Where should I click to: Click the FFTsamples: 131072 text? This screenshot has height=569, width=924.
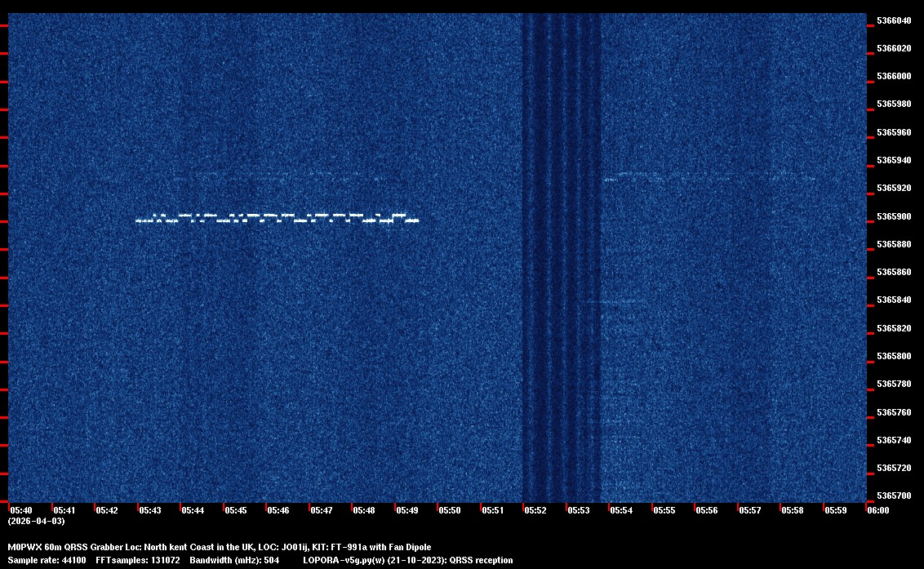point(137,560)
